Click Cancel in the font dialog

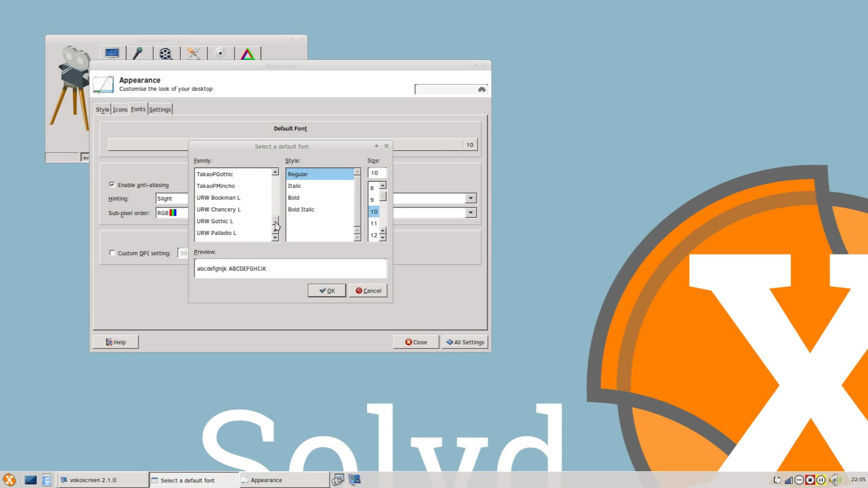368,291
